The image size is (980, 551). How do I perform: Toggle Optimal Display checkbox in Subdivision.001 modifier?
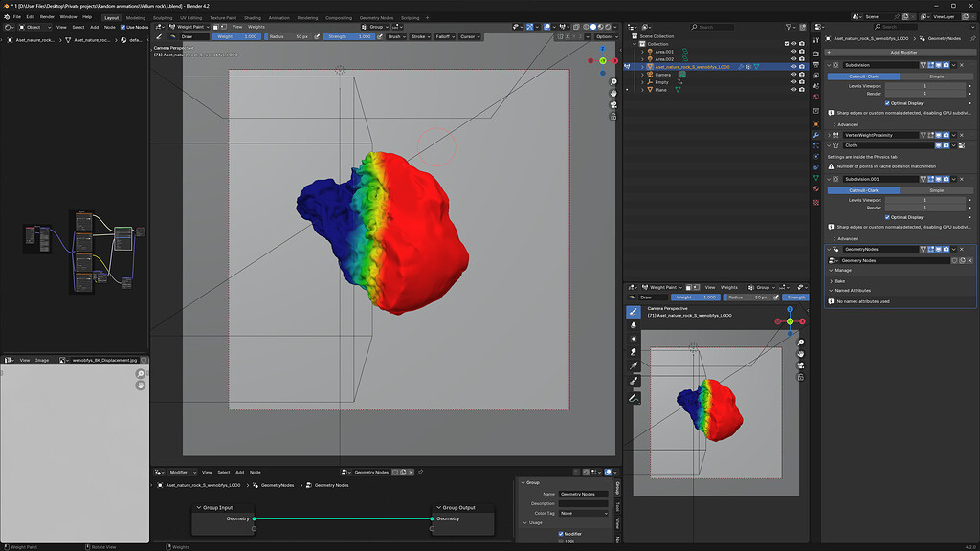(887, 217)
